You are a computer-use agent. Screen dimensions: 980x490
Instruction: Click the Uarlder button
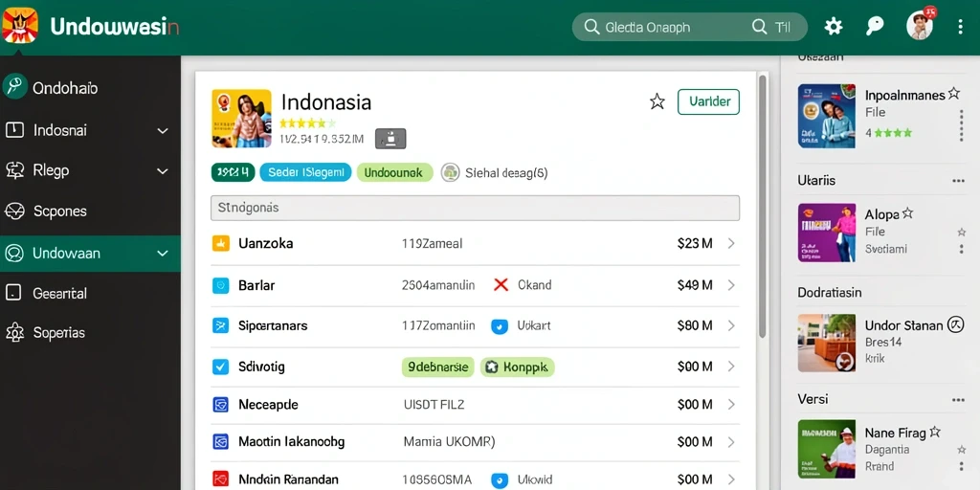coord(709,101)
